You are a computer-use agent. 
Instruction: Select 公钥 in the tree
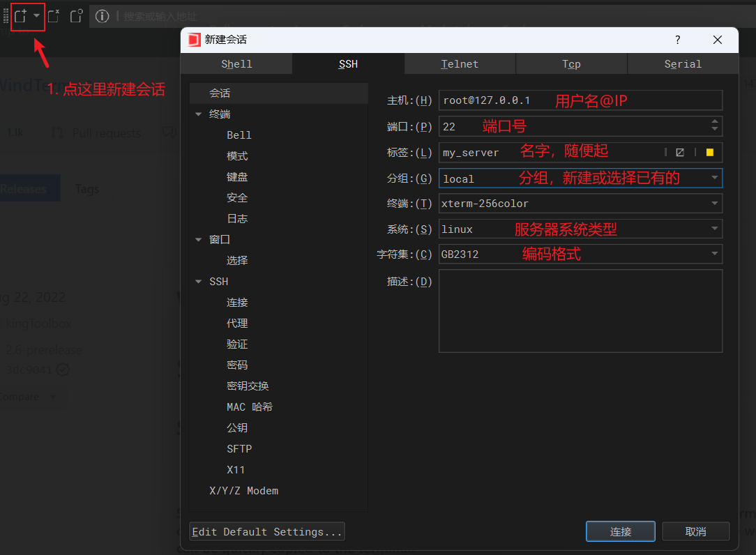237,427
